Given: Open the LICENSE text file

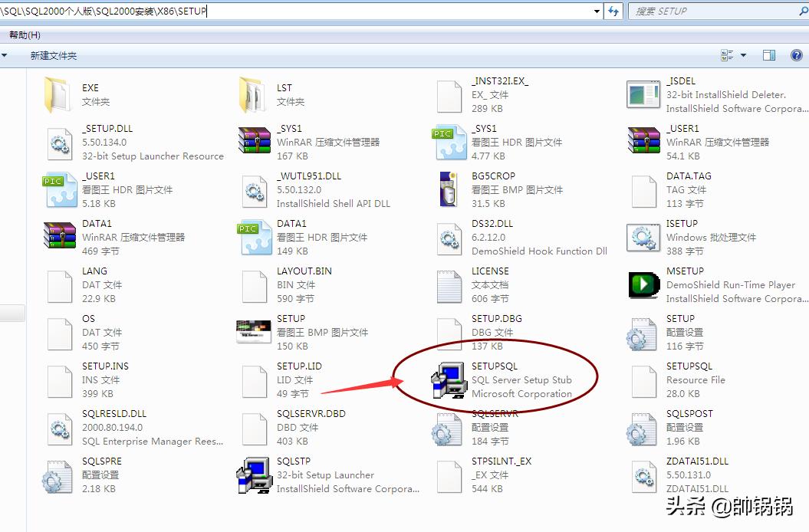Looking at the screenshot, I should coord(449,284).
